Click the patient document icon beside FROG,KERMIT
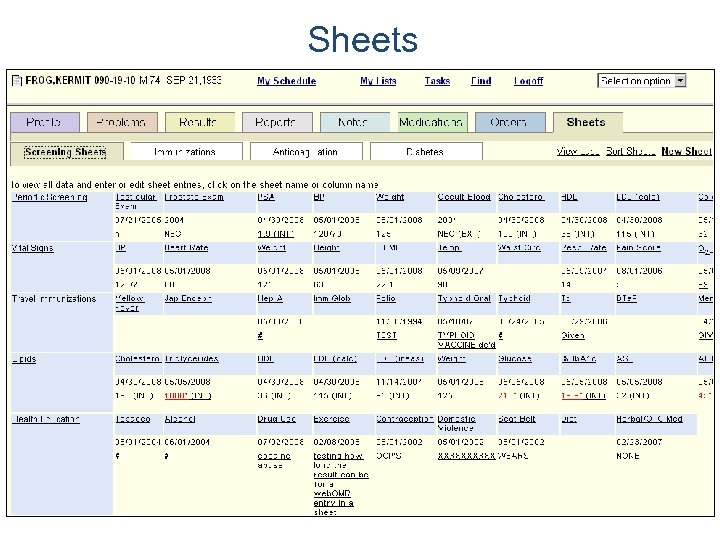The image size is (720, 540). click(17, 81)
